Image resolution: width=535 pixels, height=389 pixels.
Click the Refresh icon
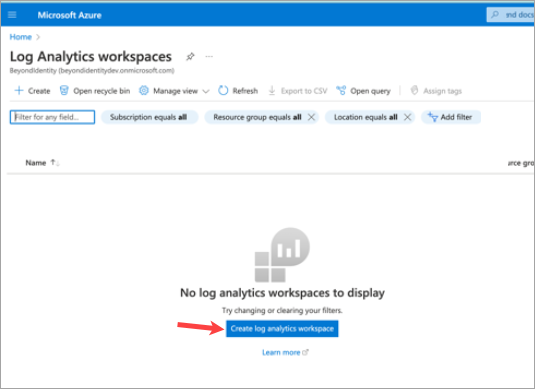coord(223,90)
